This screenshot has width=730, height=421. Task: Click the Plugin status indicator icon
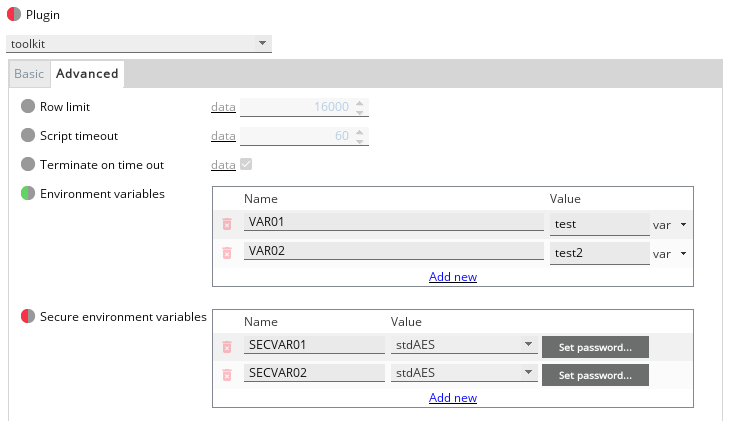click(14, 16)
